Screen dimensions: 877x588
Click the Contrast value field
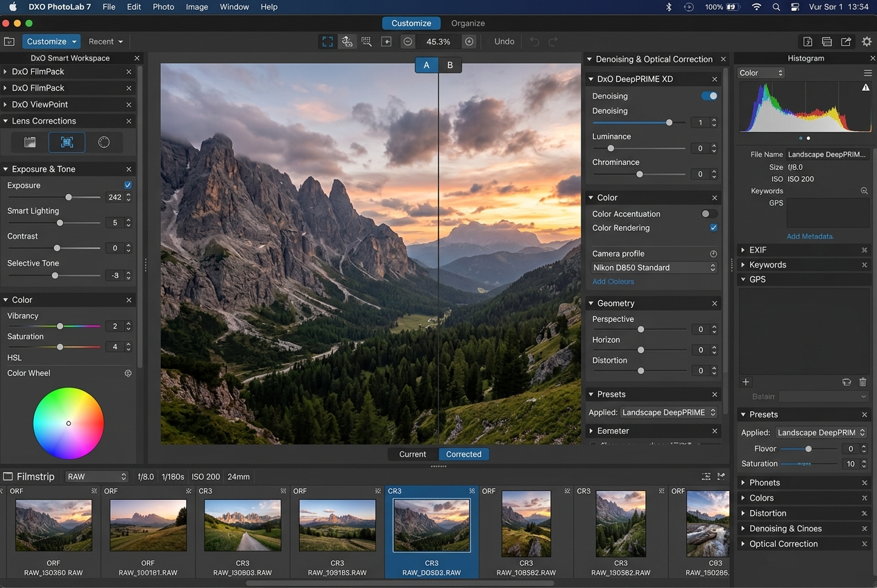coord(114,248)
